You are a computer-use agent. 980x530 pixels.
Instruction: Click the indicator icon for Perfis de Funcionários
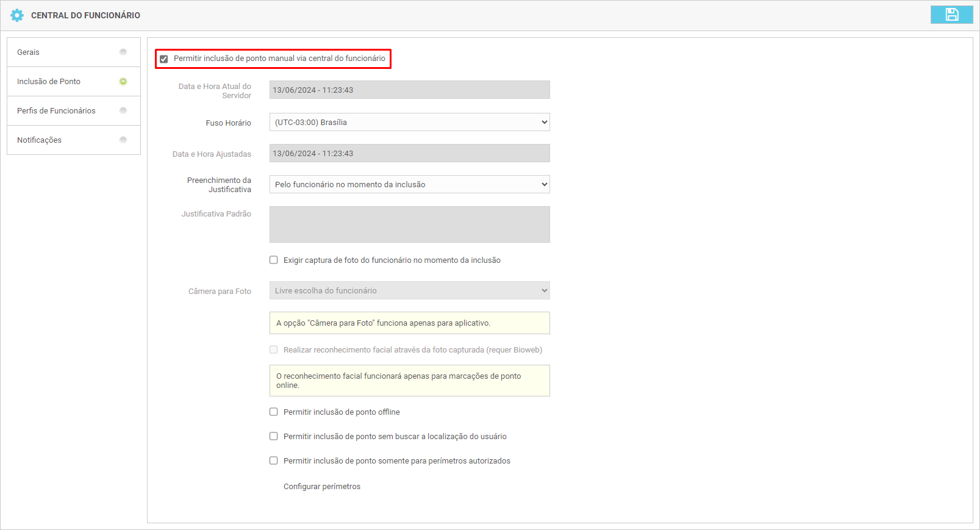(x=123, y=110)
